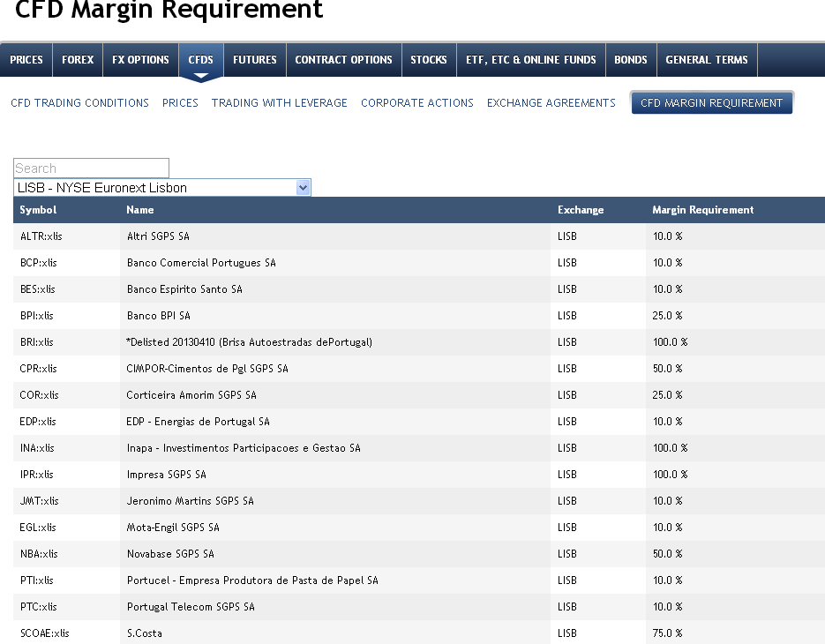
Task: Switch to the Forex tab
Action: [78, 60]
